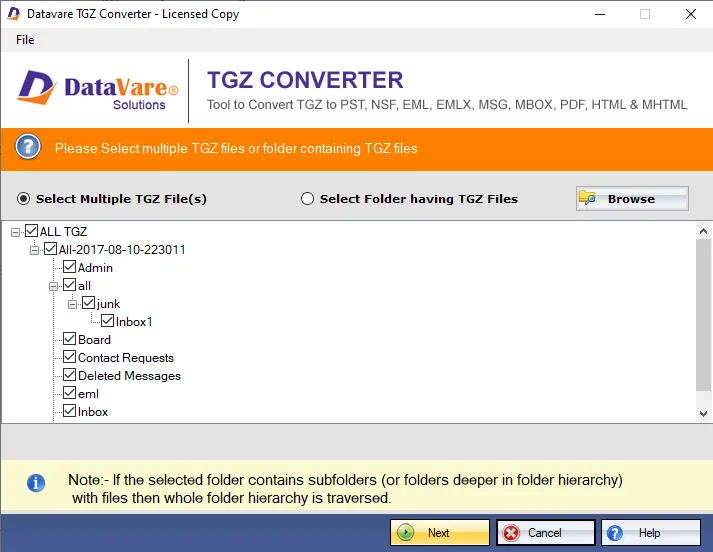Click Next to proceed
This screenshot has width=713, height=552.
[440, 532]
